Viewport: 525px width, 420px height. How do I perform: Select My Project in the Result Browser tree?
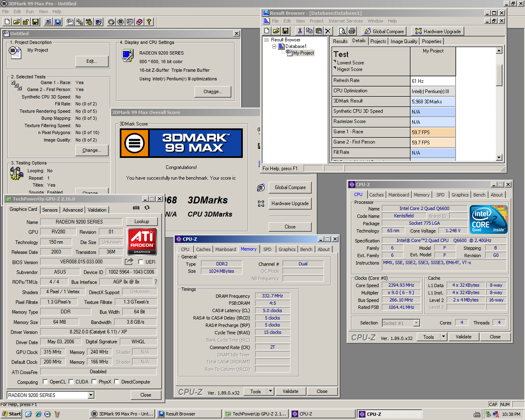tap(304, 53)
